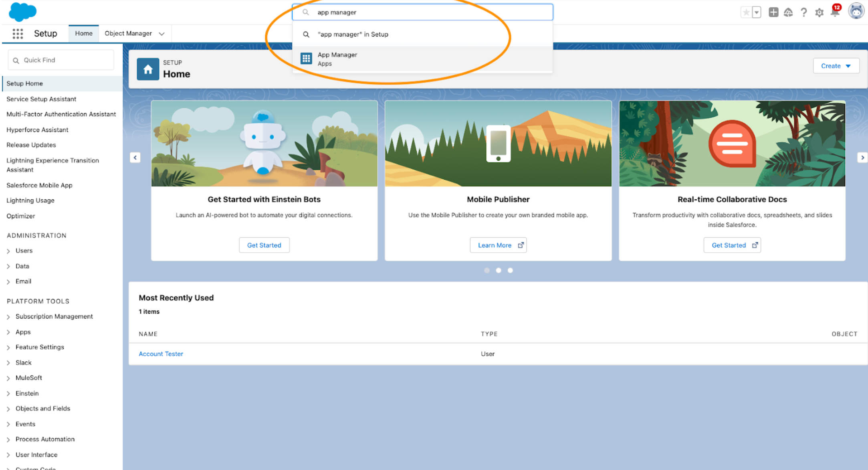Image resolution: width=868 pixels, height=470 pixels.
Task: Open Hyperforce Assistant
Action: pyautogui.click(x=37, y=130)
